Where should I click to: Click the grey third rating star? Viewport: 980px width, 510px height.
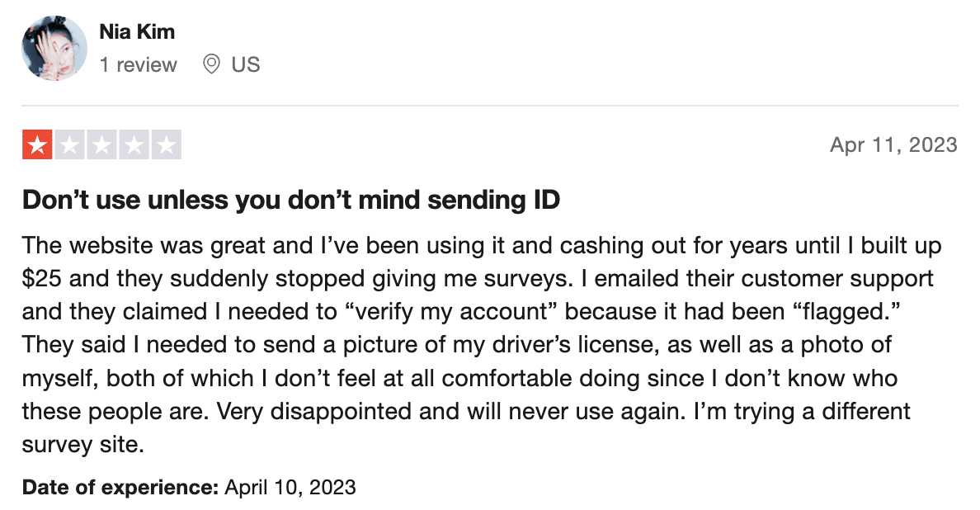point(101,145)
